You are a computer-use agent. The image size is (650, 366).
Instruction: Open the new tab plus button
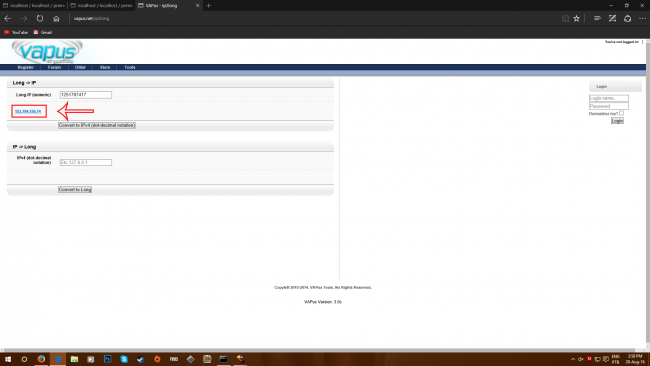(x=209, y=5)
